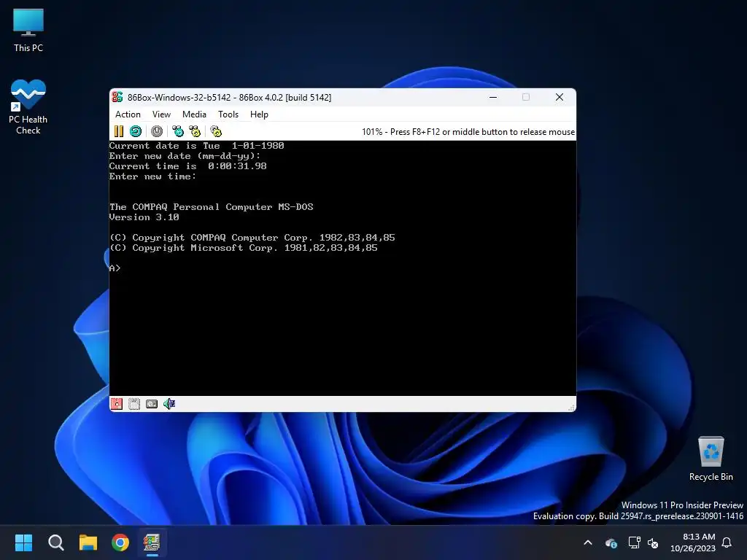Click the gray ACPI shutdown power icon
The image size is (747, 560).
[157, 131]
